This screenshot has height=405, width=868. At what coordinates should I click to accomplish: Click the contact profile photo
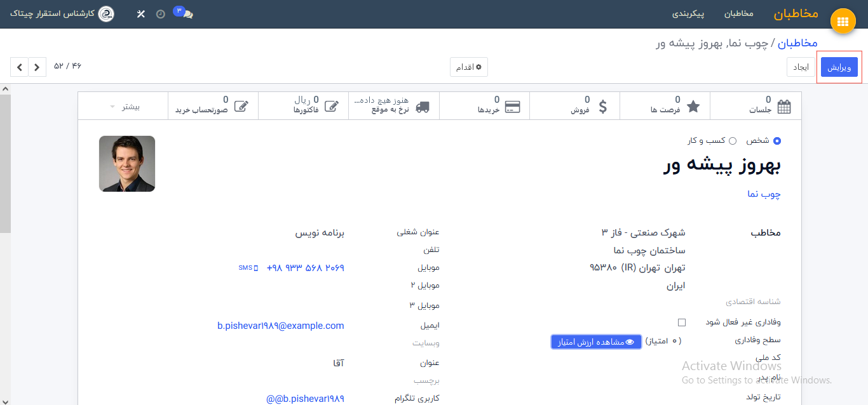127,164
